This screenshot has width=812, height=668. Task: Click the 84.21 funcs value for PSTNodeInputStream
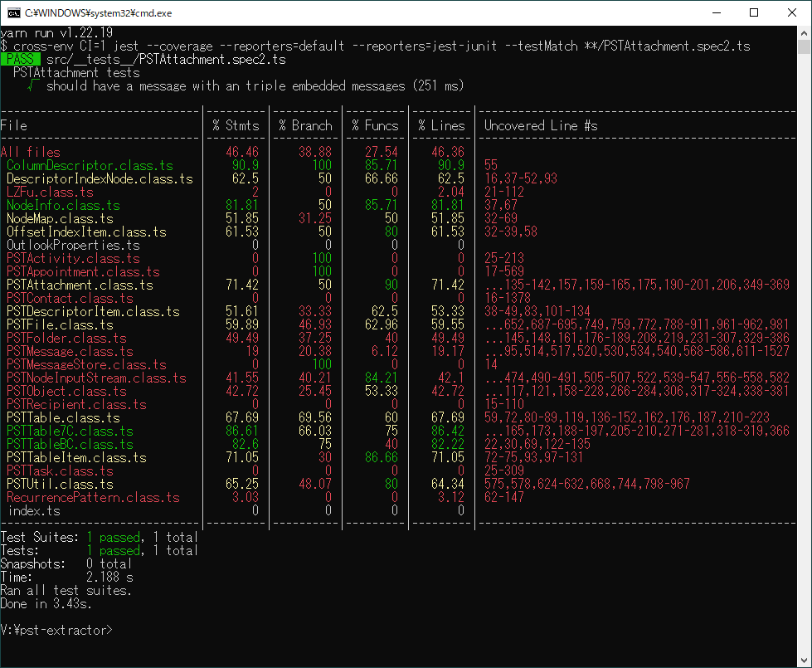[382, 378]
